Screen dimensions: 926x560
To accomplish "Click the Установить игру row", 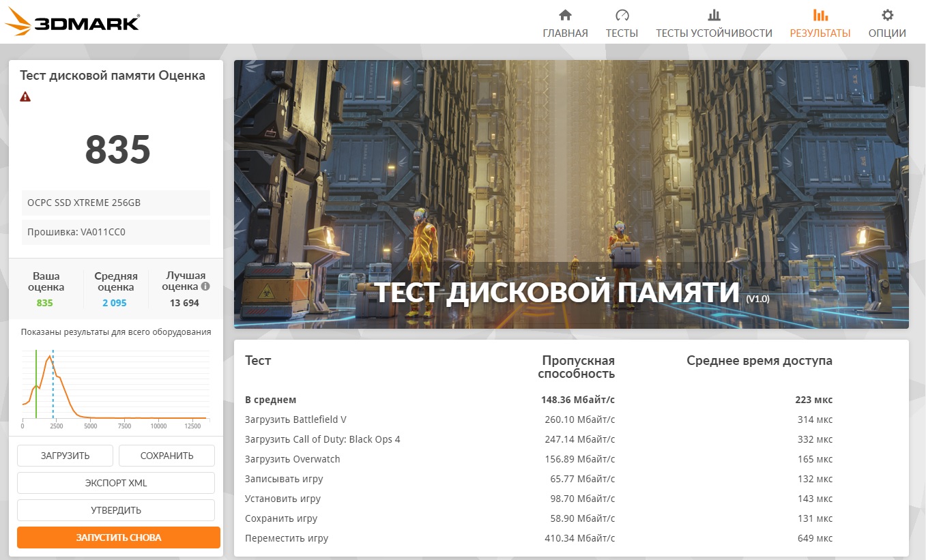I will tap(571, 499).
